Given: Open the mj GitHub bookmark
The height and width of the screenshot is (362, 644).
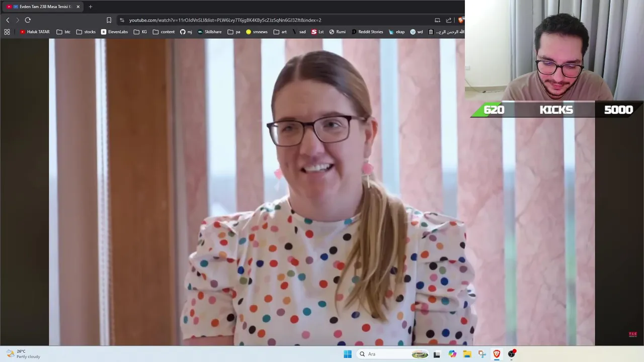Looking at the screenshot, I should click(186, 32).
